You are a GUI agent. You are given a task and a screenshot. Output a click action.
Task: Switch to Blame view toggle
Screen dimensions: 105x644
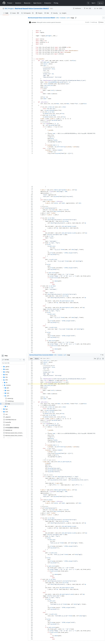coord(37,359)
